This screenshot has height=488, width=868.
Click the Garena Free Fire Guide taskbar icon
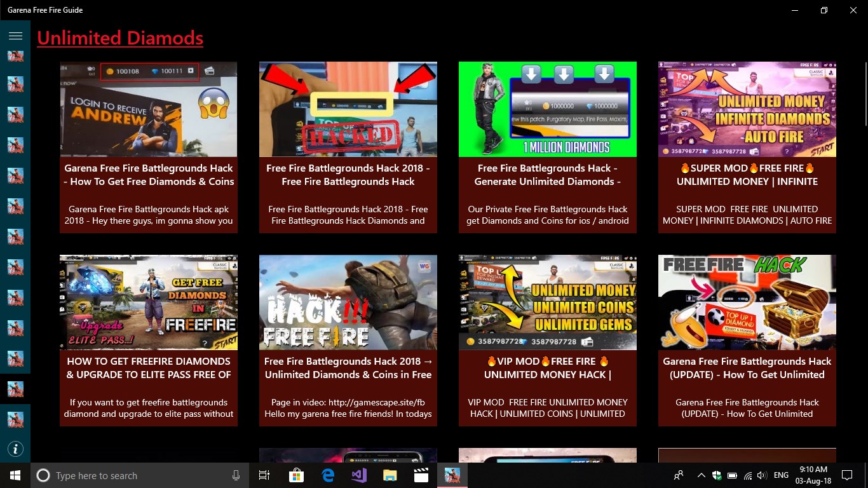pos(452,475)
